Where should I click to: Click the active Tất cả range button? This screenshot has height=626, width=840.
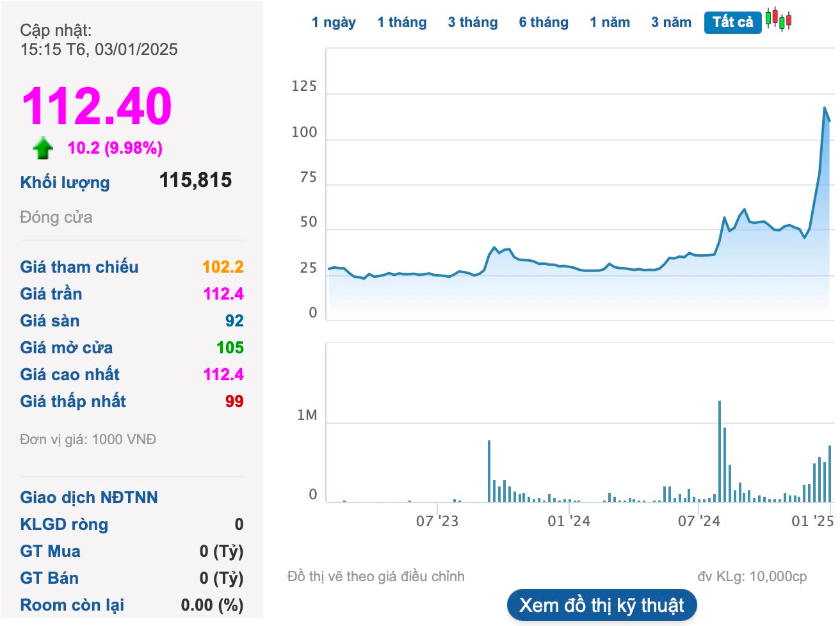(733, 22)
